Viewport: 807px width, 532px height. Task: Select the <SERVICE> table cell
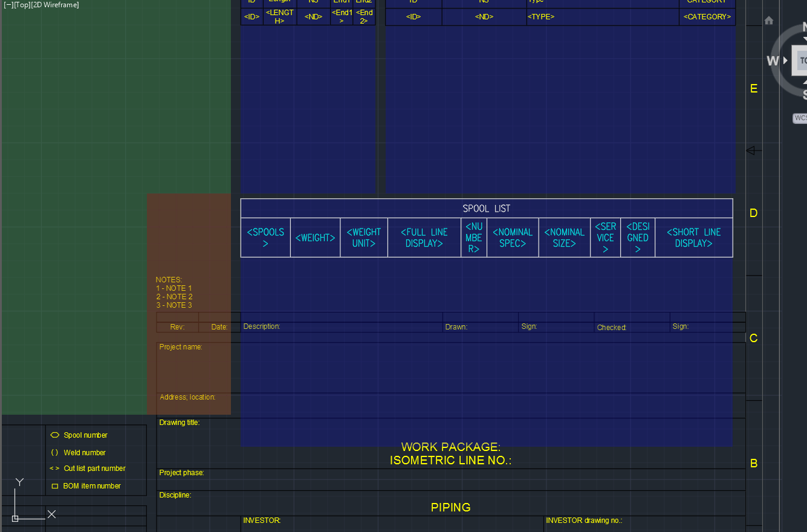click(x=605, y=238)
